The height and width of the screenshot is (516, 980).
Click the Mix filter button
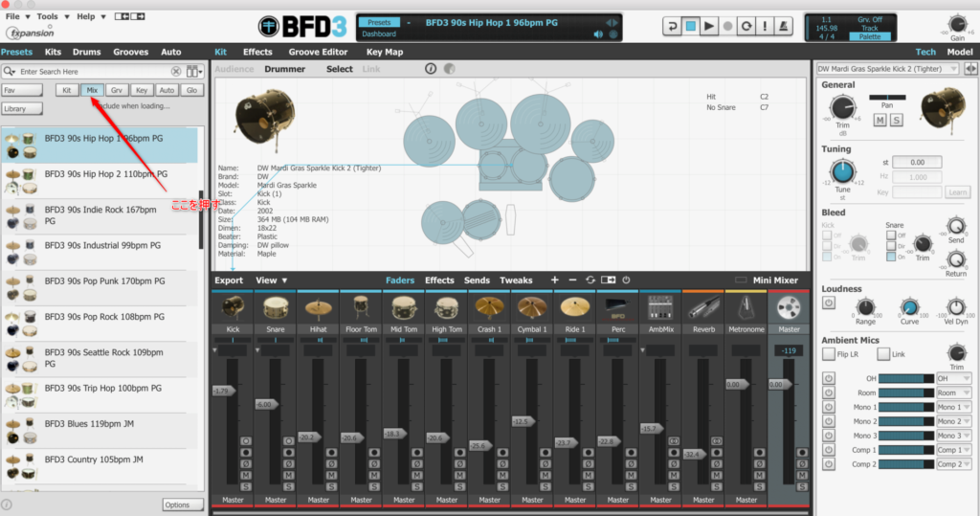click(92, 90)
